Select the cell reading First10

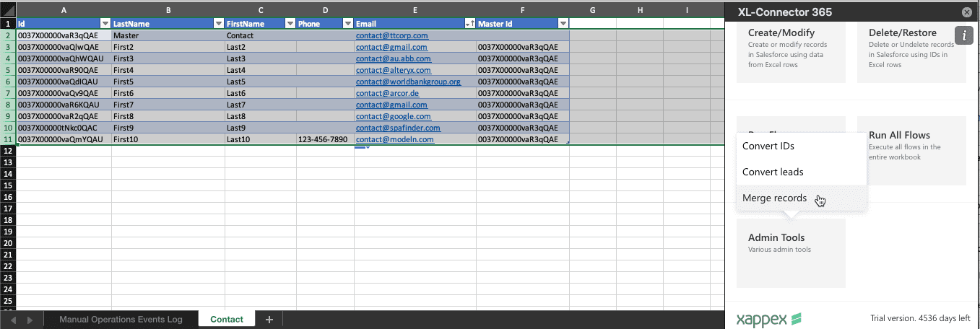click(x=168, y=139)
